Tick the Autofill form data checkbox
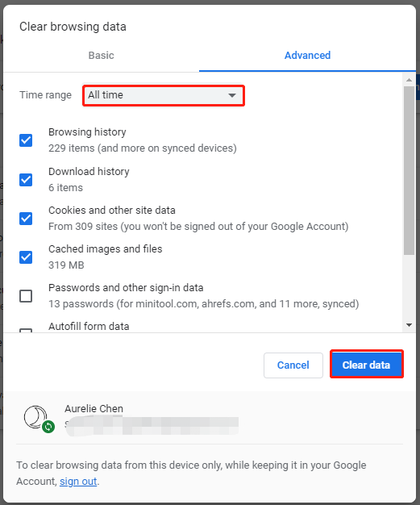The image size is (420, 505). (26, 331)
